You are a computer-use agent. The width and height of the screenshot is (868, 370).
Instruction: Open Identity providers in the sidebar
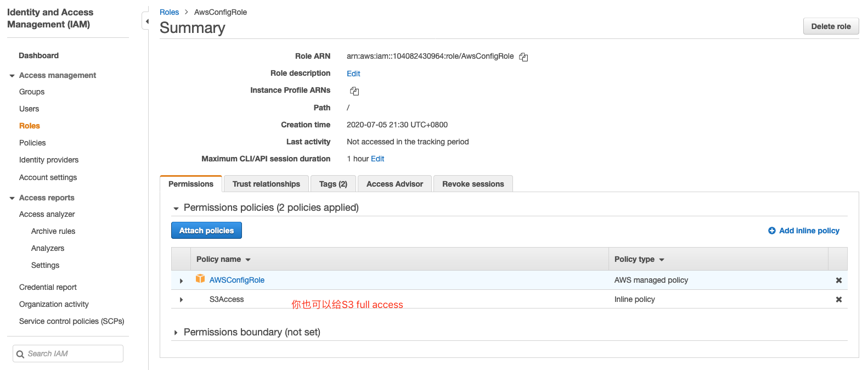(x=49, y=160)
